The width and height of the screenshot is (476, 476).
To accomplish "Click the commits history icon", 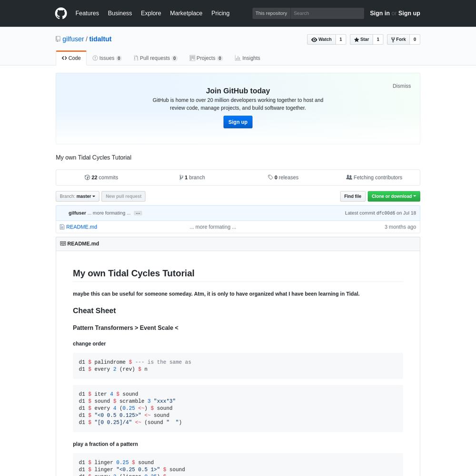I will click(x=87, y=178).
